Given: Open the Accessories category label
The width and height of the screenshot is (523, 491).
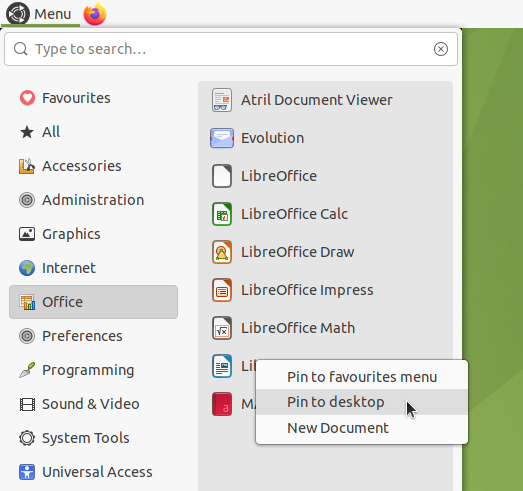Looking at the screenshot, I should coord(82,166).
